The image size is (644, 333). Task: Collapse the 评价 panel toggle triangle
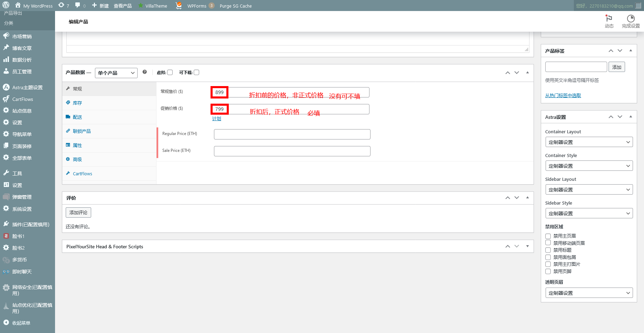(527, 197)
